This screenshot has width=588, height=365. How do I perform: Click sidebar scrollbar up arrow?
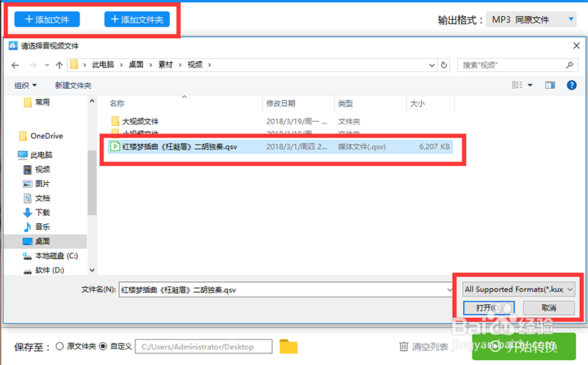(92, 101)
